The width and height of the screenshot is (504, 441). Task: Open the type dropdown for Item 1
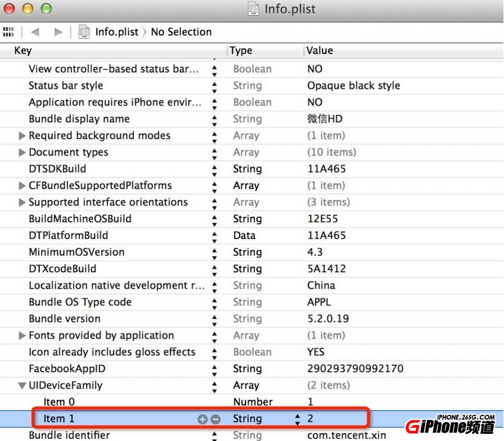tap(298, 418)
